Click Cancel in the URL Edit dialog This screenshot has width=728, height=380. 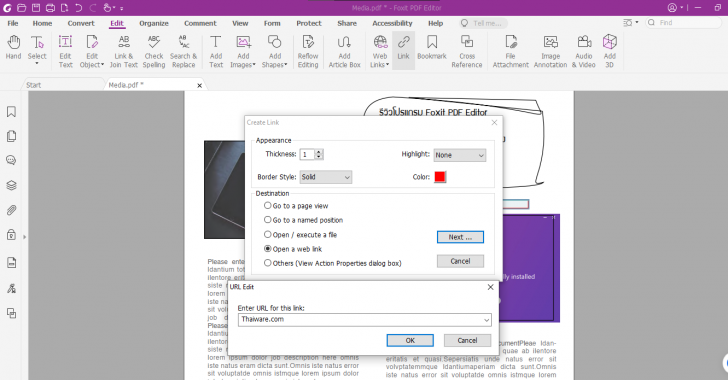point(467,341)
